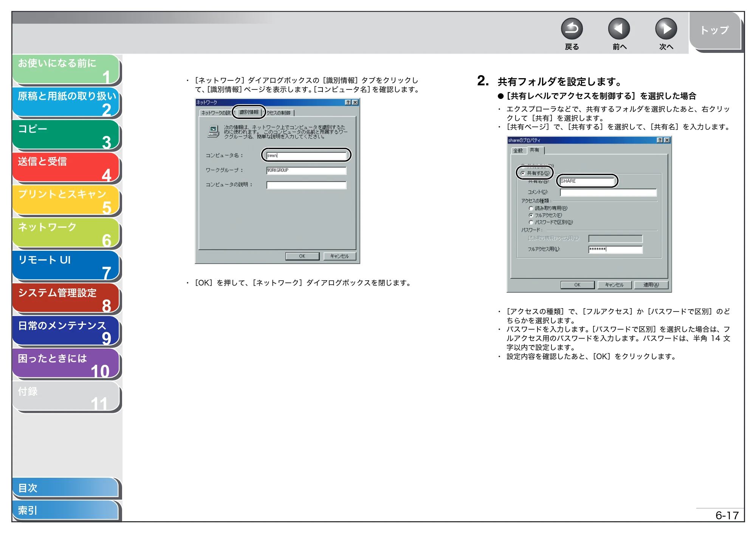Open chapter 5 プリントとスキャン
The image size is (756, 534).
pos(66,200)
